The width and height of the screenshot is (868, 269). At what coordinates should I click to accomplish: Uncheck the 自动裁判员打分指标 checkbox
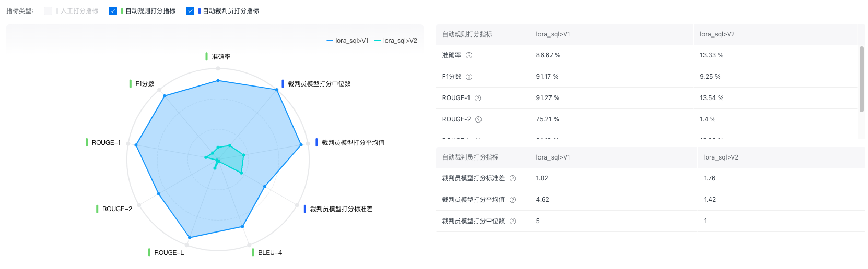pos(190,11)
